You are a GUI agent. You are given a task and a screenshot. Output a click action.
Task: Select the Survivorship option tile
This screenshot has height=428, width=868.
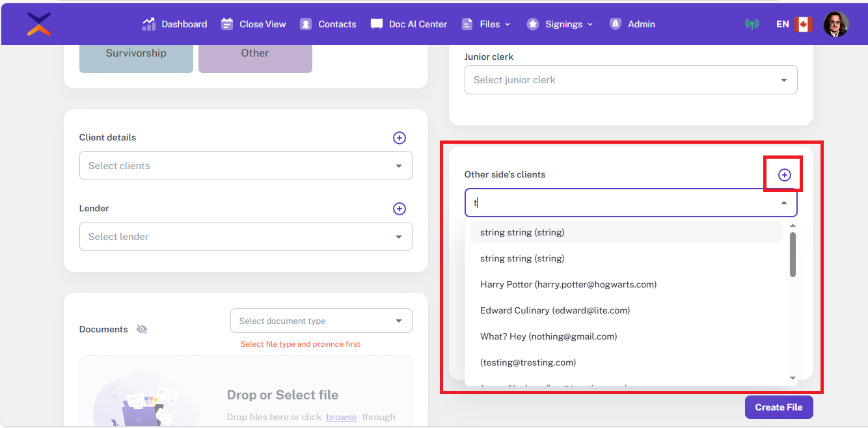click(136, 55)
